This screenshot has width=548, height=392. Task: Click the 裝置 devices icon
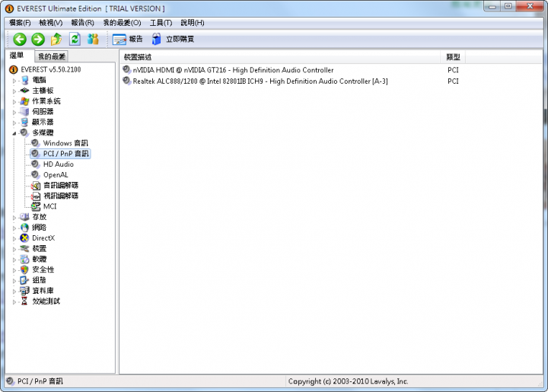click(24, 248)
